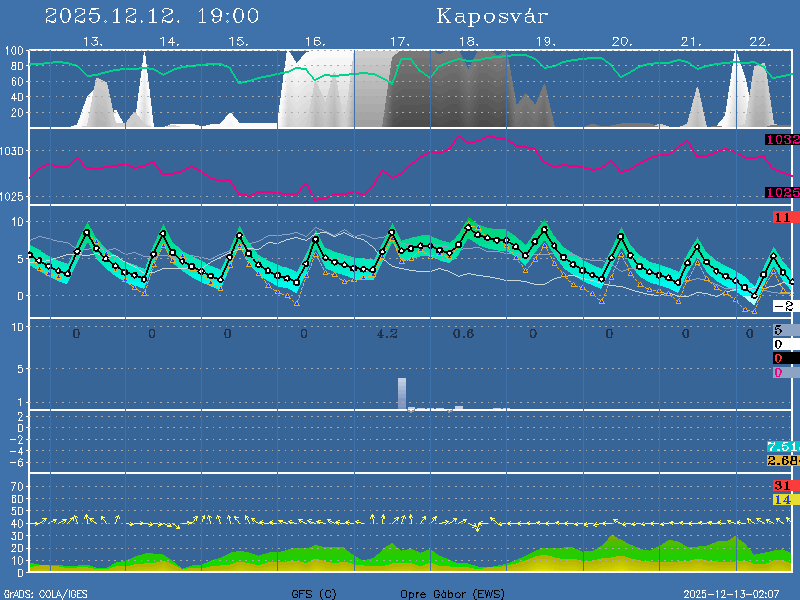Select the day 22. date label
Viewport: 800px width, 600px height.
(x=759, y=42)
